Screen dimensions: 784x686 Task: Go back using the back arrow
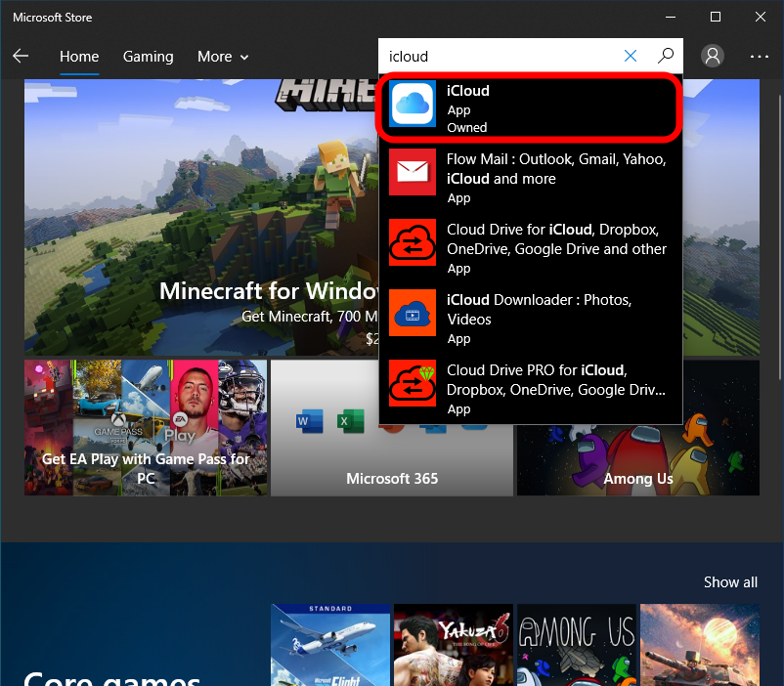tap(21, 56)
